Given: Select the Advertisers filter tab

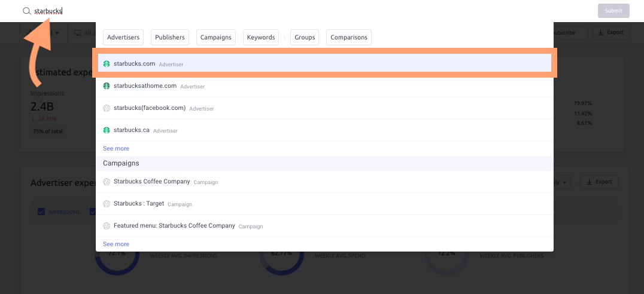Looking at the screenshot, I should click(123, 37).
